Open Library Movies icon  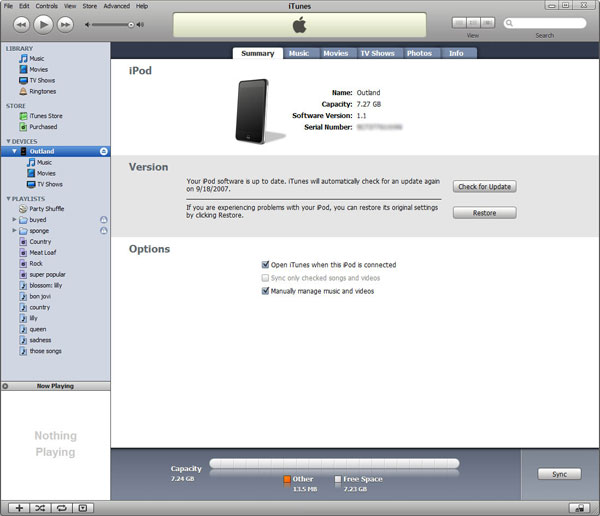tap(23, 69)
